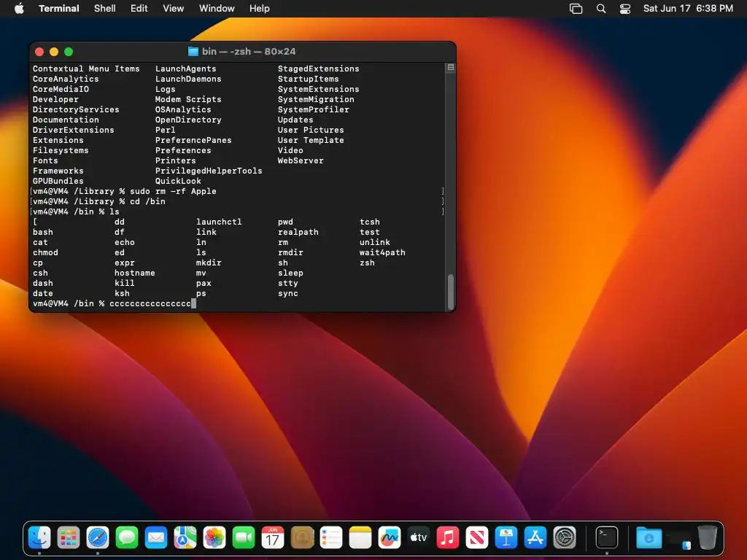Viewport: 747px width, 560px height.
Task: Open Spotlight search in the menu bar
Action: (601, 9)
